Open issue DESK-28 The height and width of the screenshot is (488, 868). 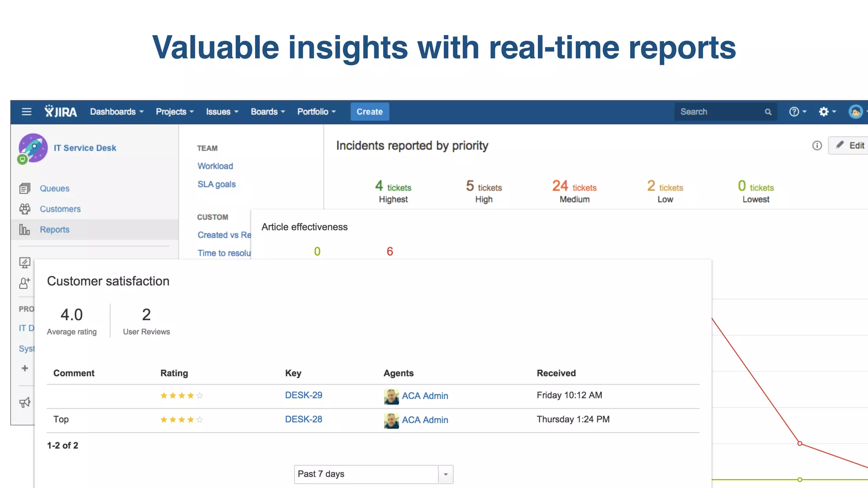pyautogui.click(x=303, y=419)
